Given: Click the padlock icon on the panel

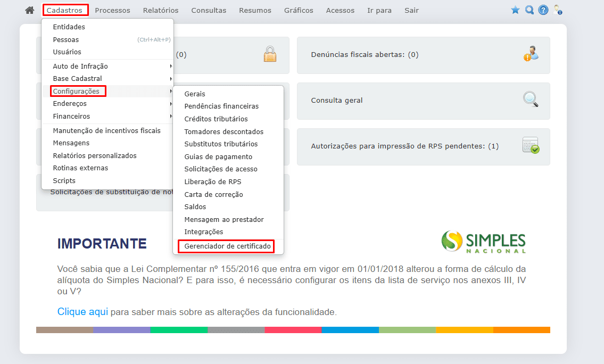Looking at the screenshot, I should [270, 53].
